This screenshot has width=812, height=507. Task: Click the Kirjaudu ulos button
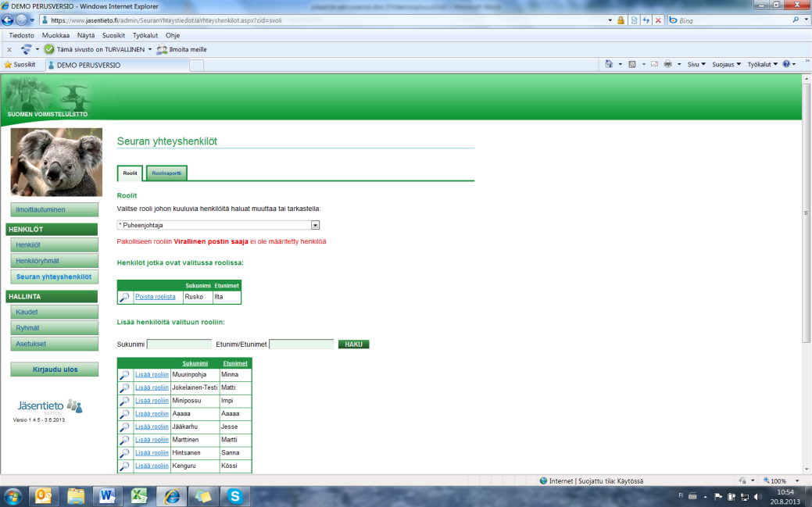click(55, 370)
